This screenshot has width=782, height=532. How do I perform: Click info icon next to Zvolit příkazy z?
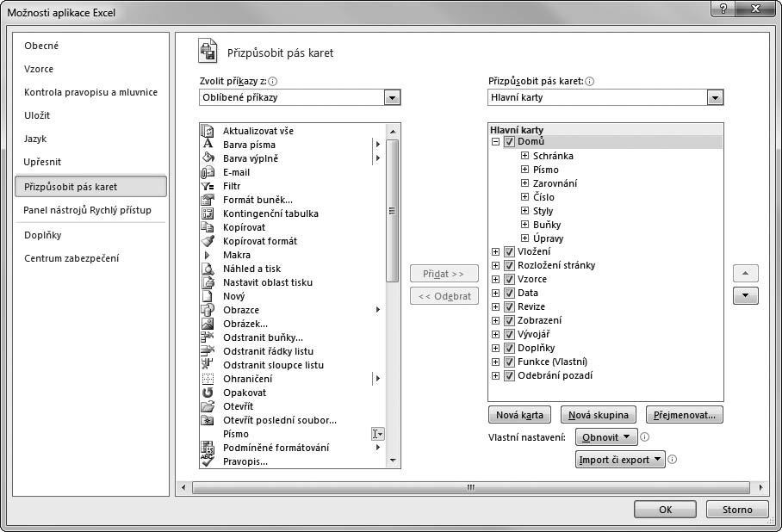point(272,81)
